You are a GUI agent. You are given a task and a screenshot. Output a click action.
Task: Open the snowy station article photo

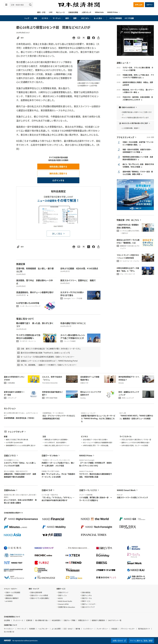(89, 70)
